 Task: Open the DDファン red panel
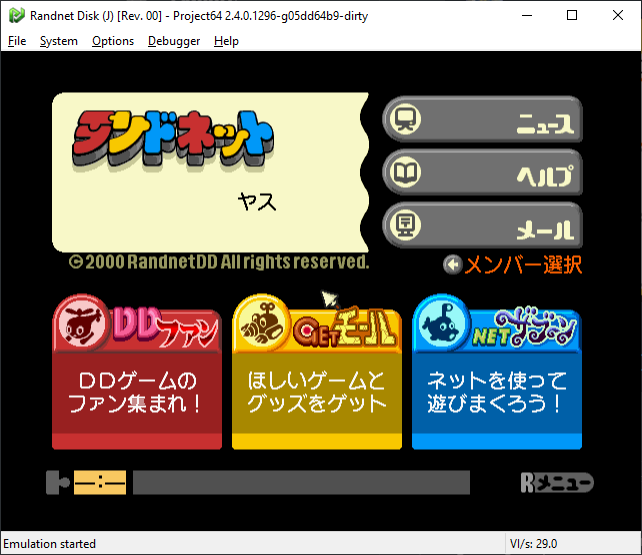tap(137, 372)
